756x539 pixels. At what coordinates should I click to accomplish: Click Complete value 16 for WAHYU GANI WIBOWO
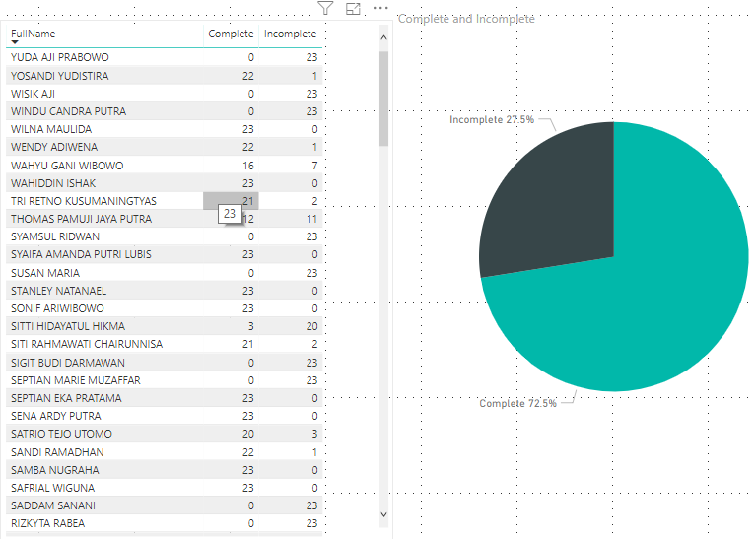(248, 166)
